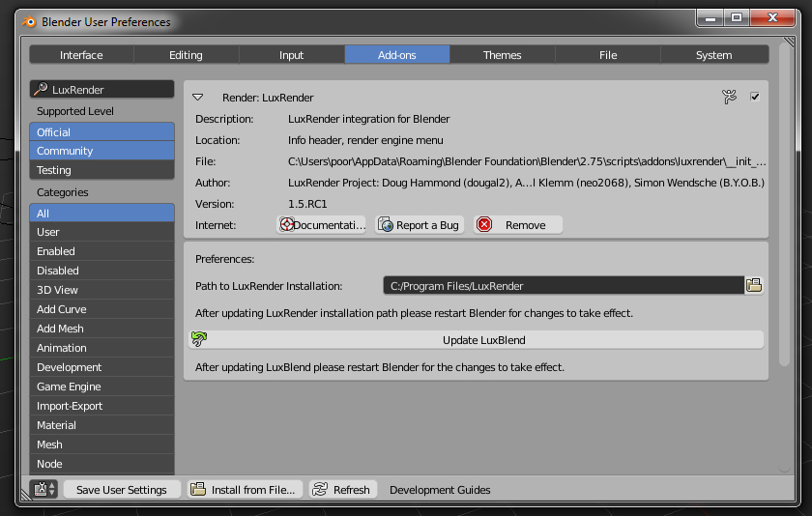This screenshot has height=516, width=812.
Task: Click Save User Settings
Action: tap(122, 490)
